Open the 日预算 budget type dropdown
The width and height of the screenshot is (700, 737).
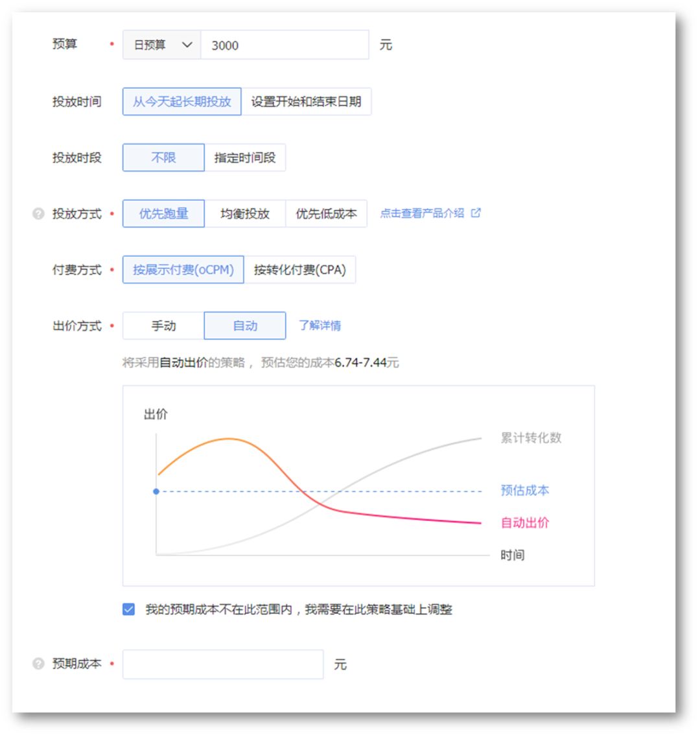click(x=161, y=44)
